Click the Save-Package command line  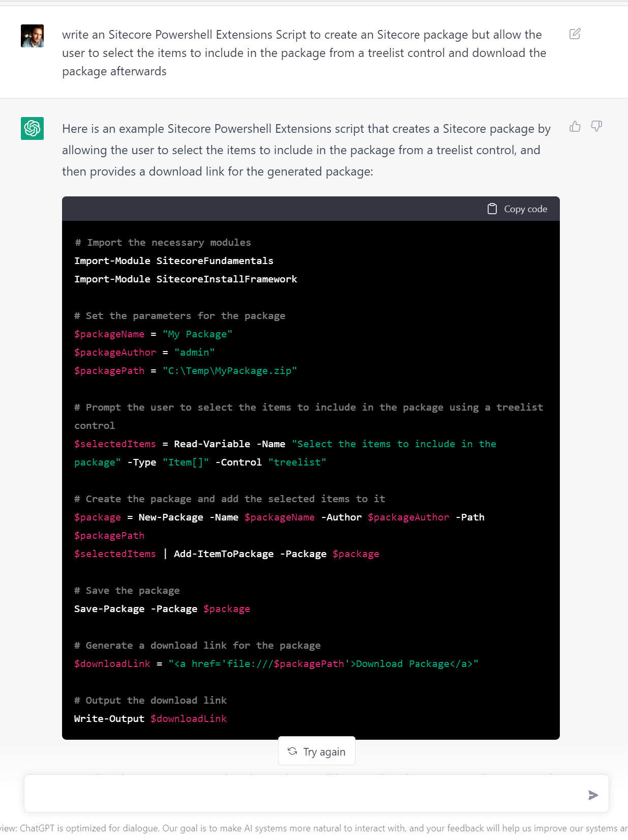tap(162, 609)
